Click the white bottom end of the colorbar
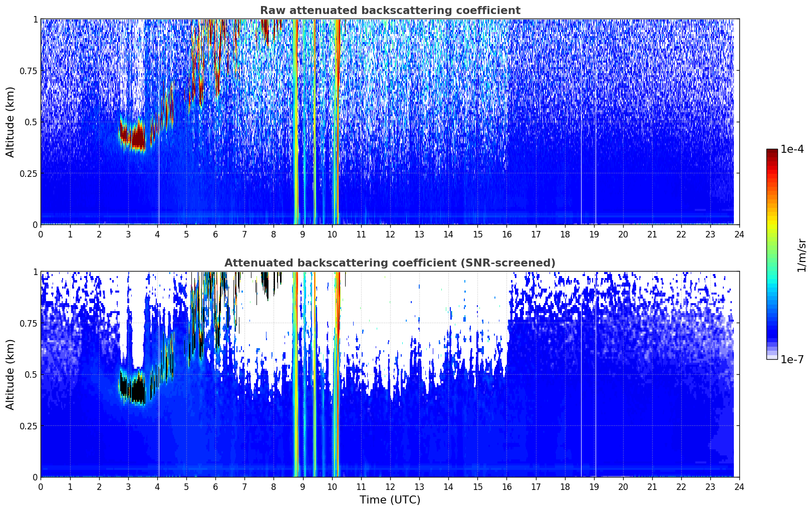812x511 pixels. click(x=772, y=357)
